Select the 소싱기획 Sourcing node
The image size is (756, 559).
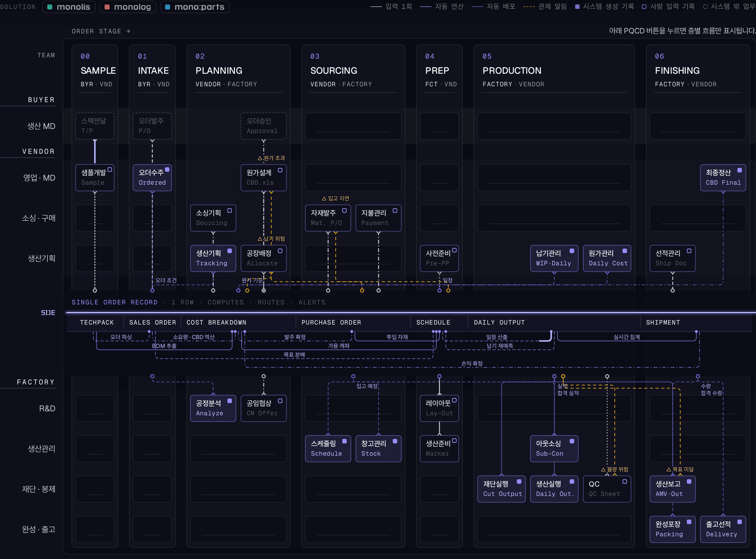[x=213, y=218]
